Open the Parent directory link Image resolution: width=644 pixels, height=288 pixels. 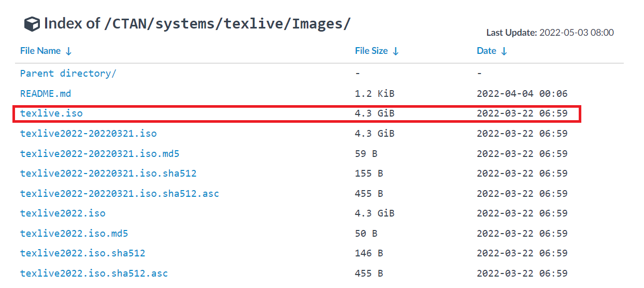pyautogui.click(x=68, y=74)
